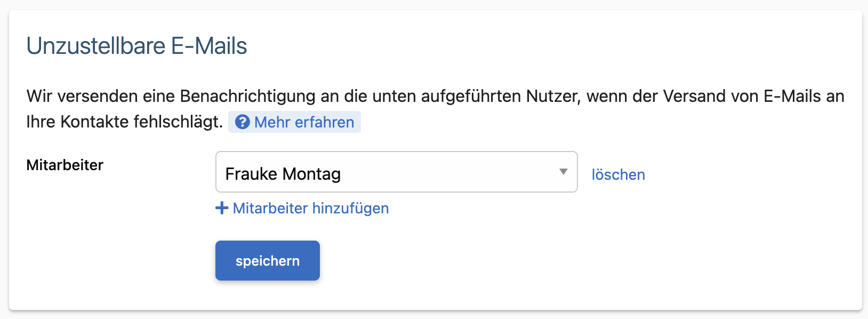This screenshot has width=868, height=319.
Task: Click the blue circle info icon
Action: point(242,122)
